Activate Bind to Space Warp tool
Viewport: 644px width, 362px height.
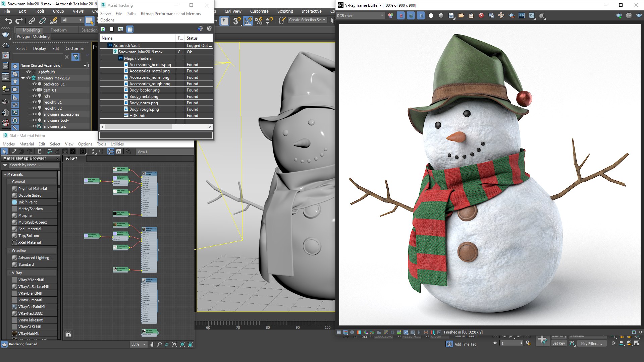click(53, 21)
